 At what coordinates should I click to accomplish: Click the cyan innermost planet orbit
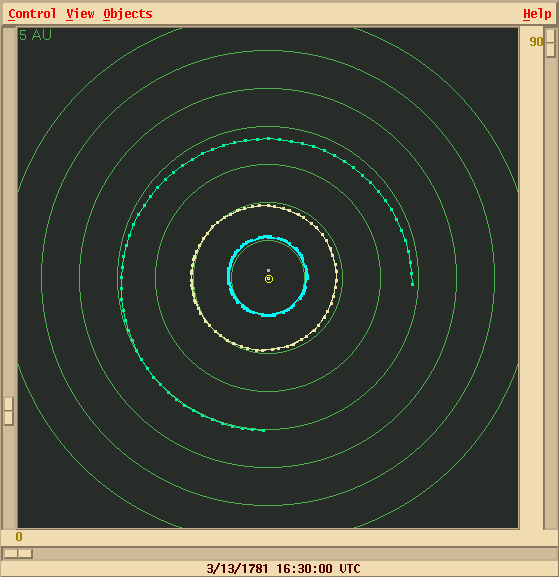[x=228, y=275]
